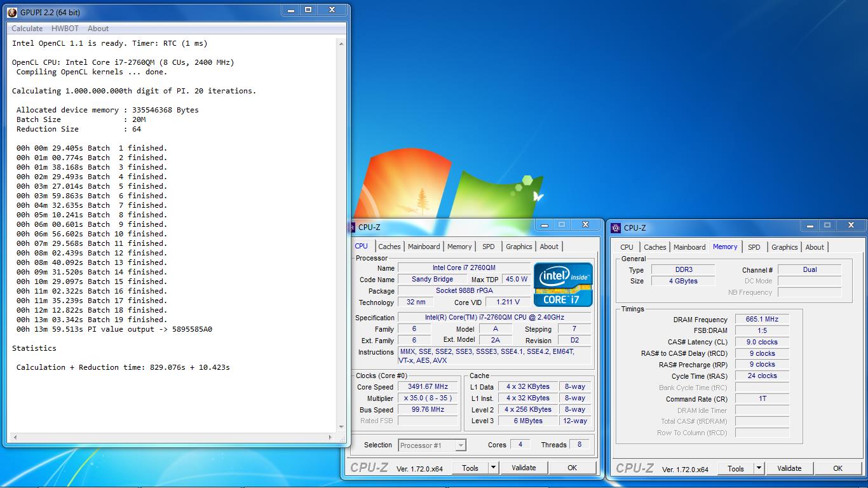Click Tools button in left CPU-Z
Image resolution: width=868 pixels, height=488 pixels.
click(x=470, y=468)
